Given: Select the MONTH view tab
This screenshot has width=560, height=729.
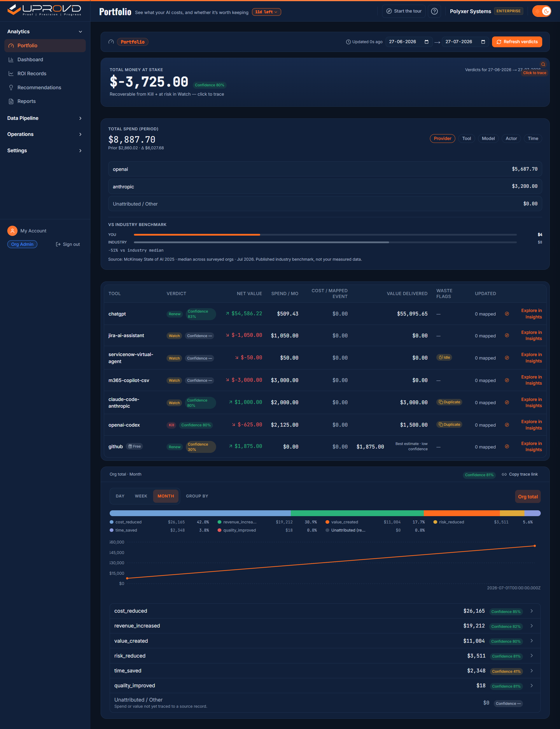Looking at the screenshot, I should pos(166,496).
